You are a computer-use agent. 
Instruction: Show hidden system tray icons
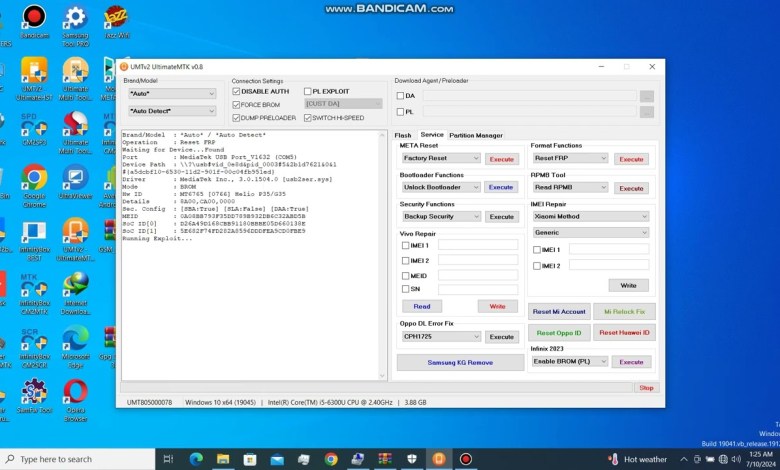(684, 459)
